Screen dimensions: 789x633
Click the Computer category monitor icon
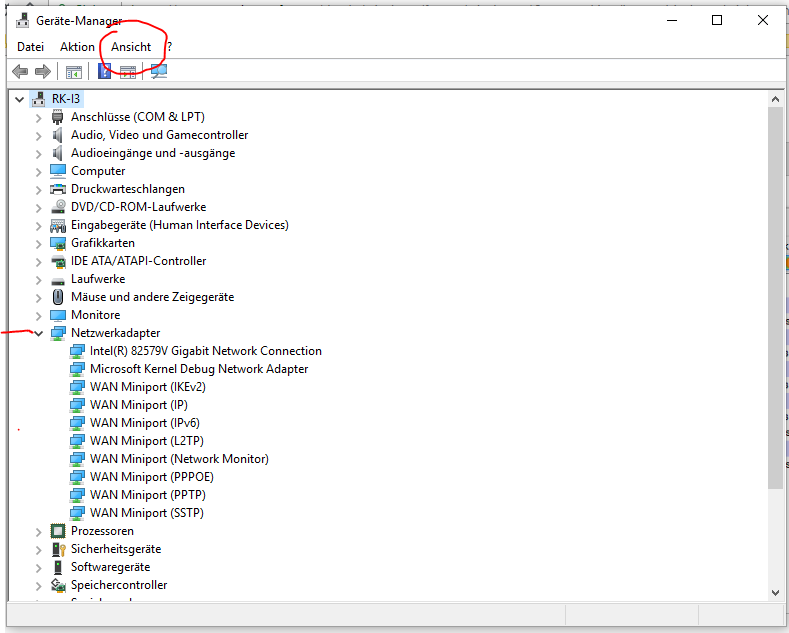tap(58, 171)
